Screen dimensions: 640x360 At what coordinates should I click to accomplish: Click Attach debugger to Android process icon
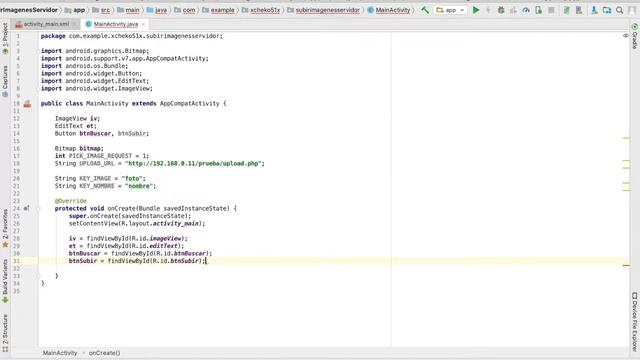[x=539, y=10]
